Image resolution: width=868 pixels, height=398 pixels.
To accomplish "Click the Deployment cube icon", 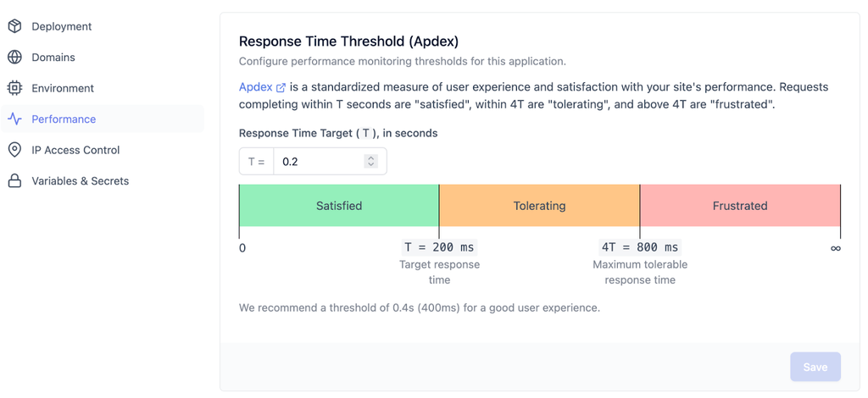I will click(x=14, y=26).
